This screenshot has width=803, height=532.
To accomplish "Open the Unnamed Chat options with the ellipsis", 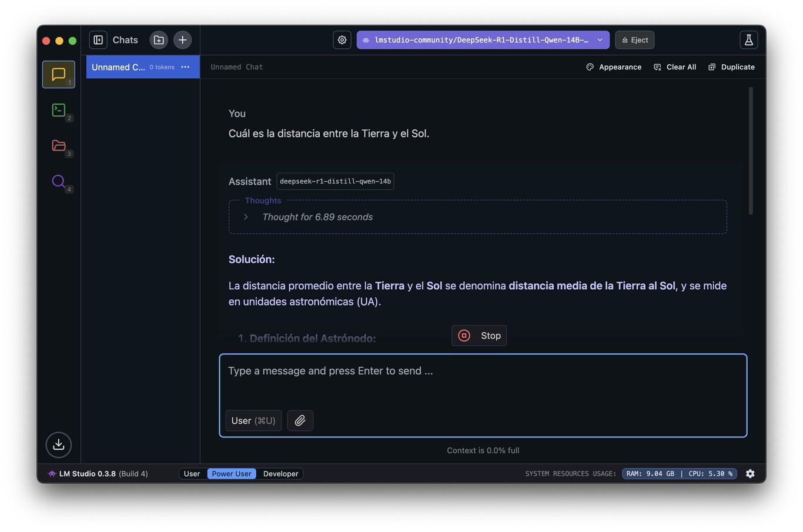I will pyautogui.click(x=185, y=67).
